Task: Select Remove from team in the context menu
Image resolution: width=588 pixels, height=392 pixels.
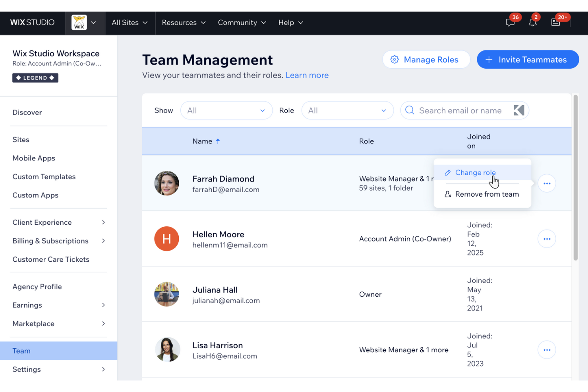Action: (487, 194)
